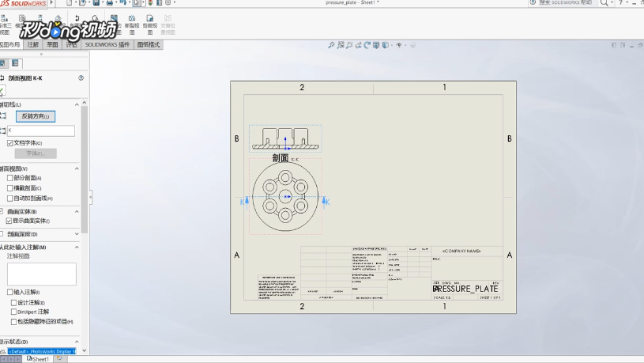
Task: Open the 视图布局 tab
Action: click(x=9, y=44)
